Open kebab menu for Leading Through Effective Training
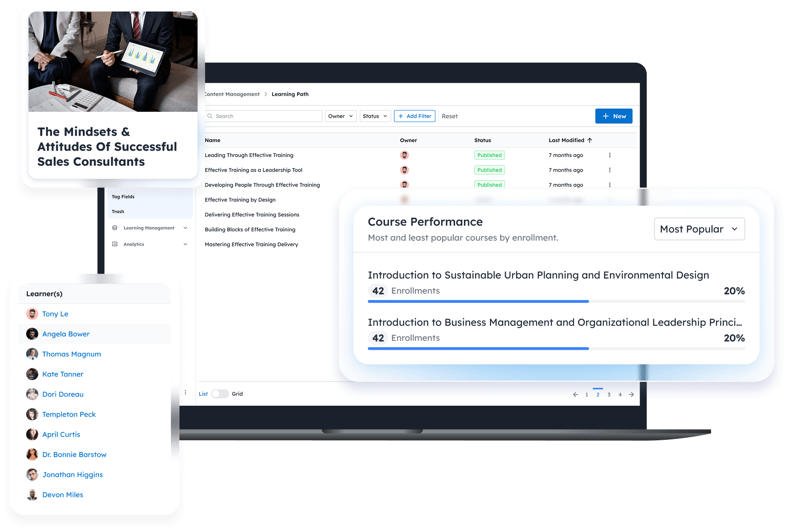Screen dimensions: 787x532 (x=609, y=155)
